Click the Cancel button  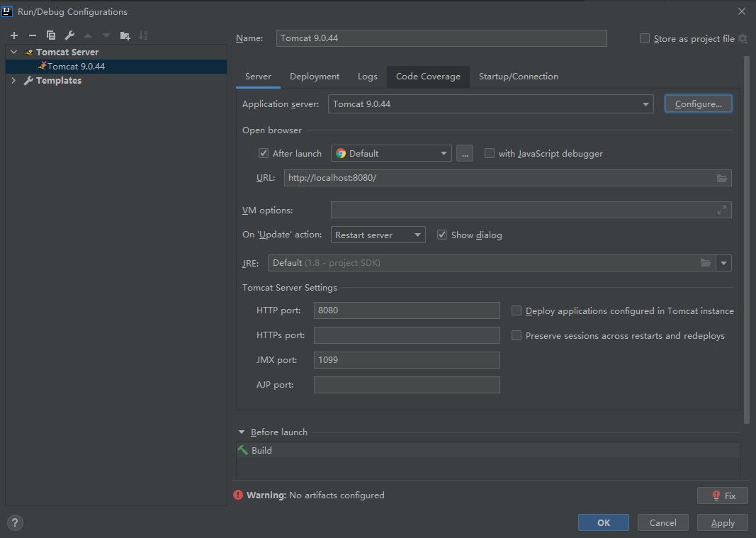[663, 522]
